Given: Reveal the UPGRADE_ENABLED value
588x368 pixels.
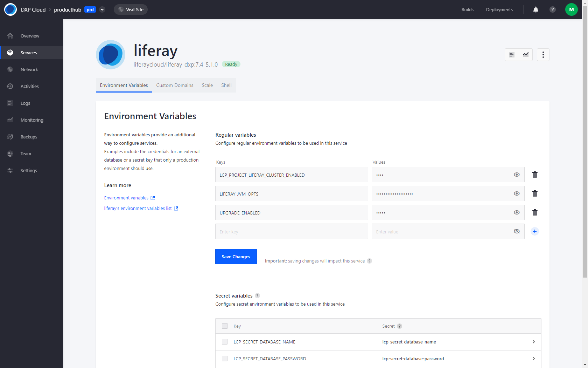Looking at the screenshot, I should (517, 212).
